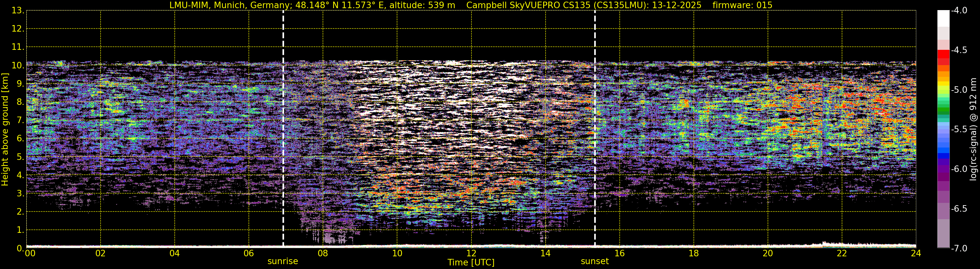This screenshot has height=269, width=980.
Task: Click the blue band of the colorbar
Action: 943,155
